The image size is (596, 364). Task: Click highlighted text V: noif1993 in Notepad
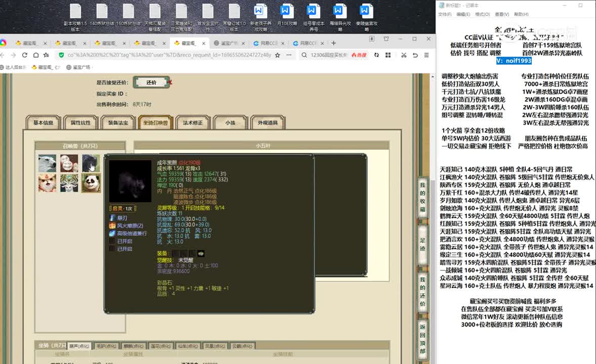coord(514,61)
